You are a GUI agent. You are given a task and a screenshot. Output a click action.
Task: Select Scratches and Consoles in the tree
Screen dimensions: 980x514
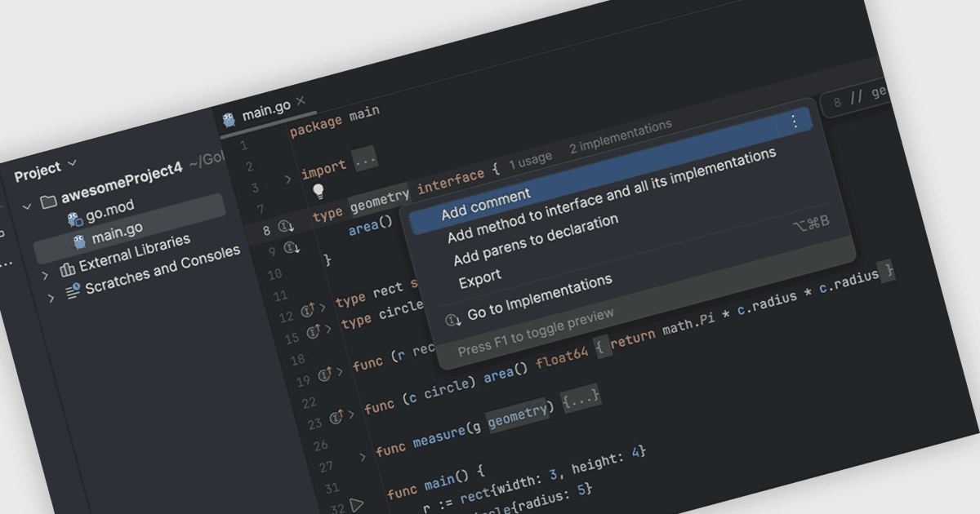click(x=163, y=271)
